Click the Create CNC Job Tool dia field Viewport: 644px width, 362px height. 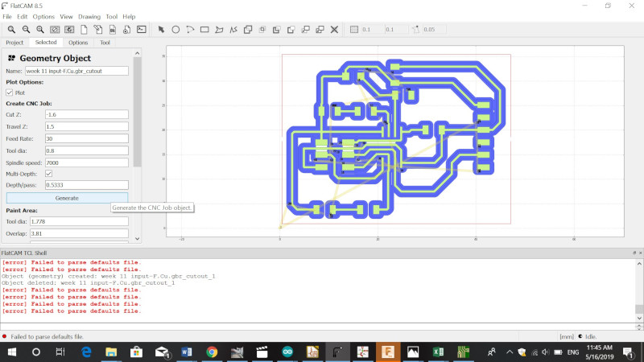click(87, 150)
